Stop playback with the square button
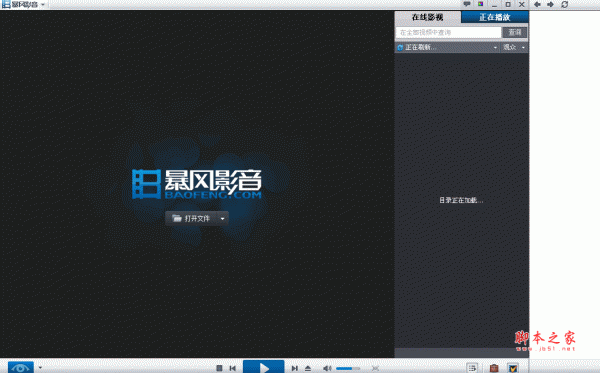Viewport: 600px width, 373px height. point(219,368)
